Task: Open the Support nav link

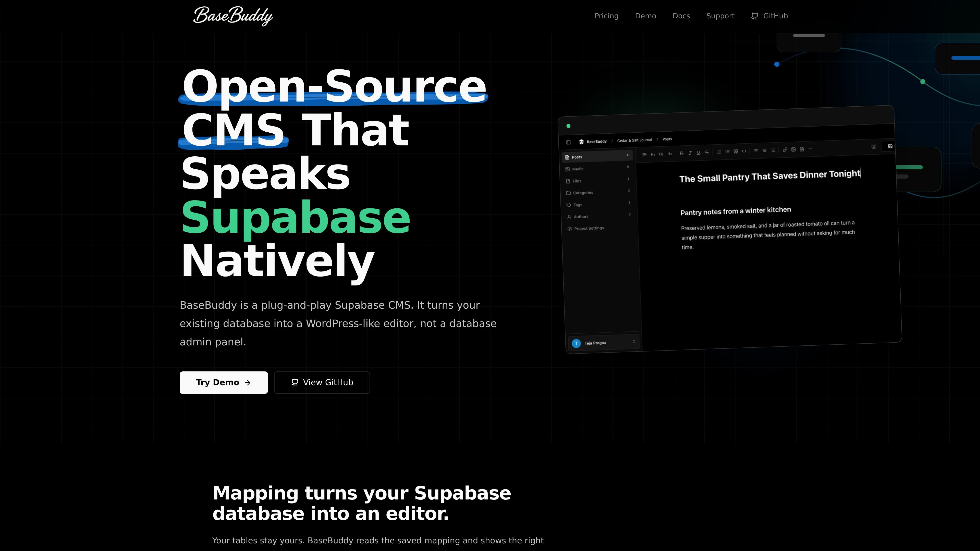Action: (720, 16)
